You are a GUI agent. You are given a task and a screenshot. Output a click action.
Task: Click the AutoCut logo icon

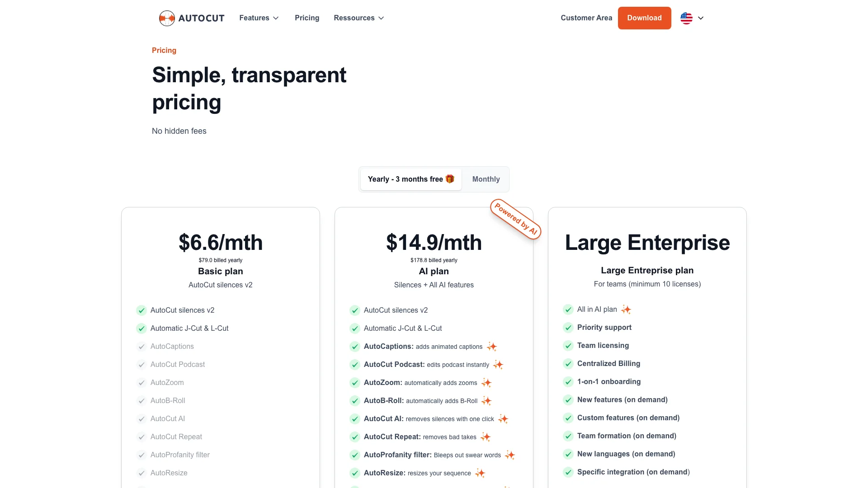click(167, 18)
